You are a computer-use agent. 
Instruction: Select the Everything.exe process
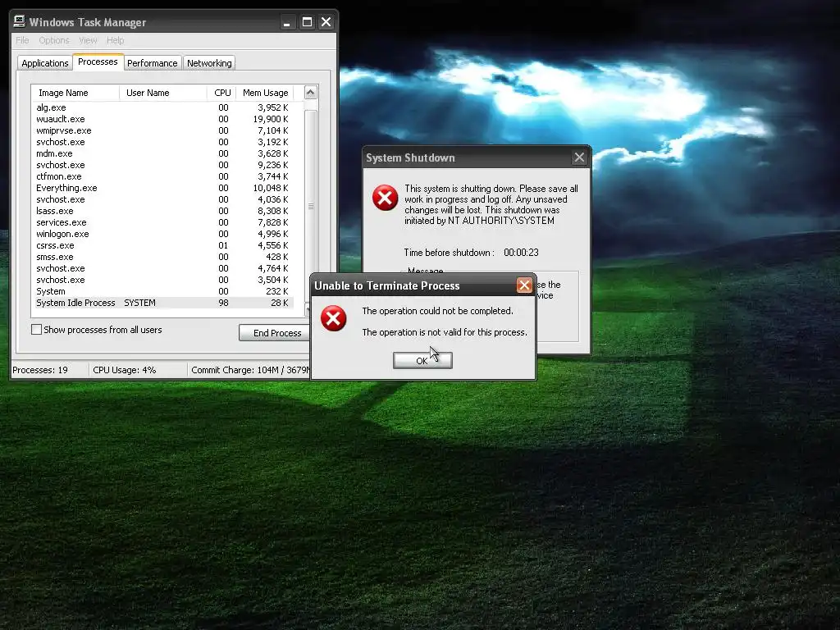coord(162,188)
